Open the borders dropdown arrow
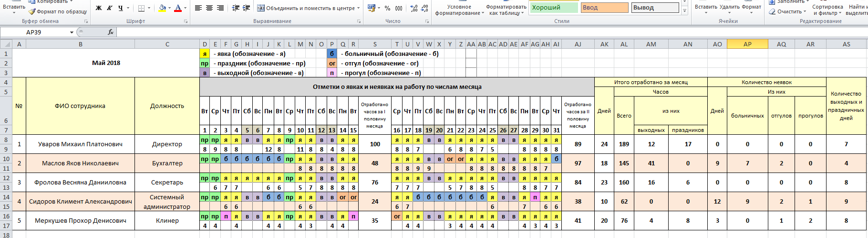The image size is (868, 238). [149, 8]
